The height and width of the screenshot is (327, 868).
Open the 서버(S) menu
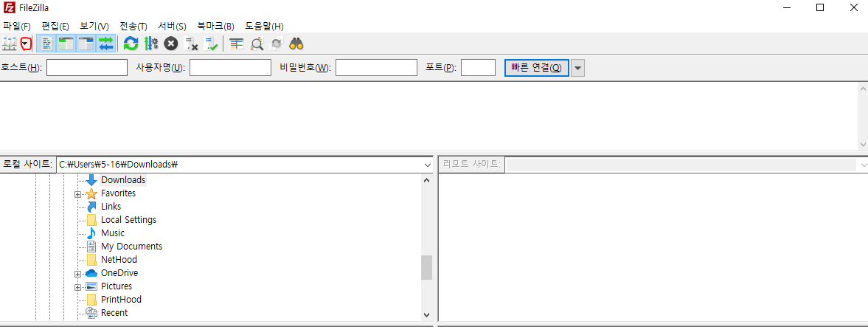pyautogui.click(x=172, y=26)
